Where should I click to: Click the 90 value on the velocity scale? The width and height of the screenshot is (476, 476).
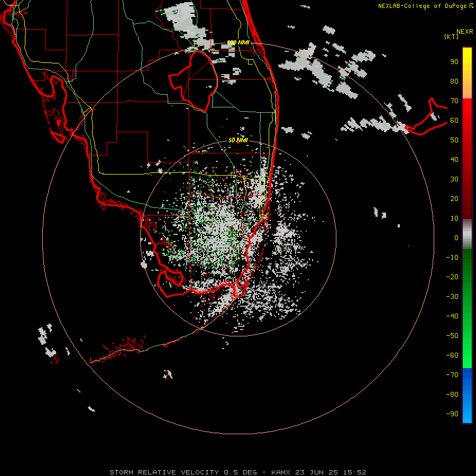pos(454,62)
